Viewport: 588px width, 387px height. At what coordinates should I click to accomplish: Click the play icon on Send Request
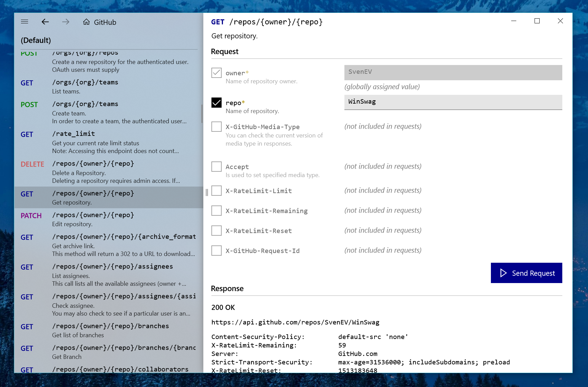point(503,273)
